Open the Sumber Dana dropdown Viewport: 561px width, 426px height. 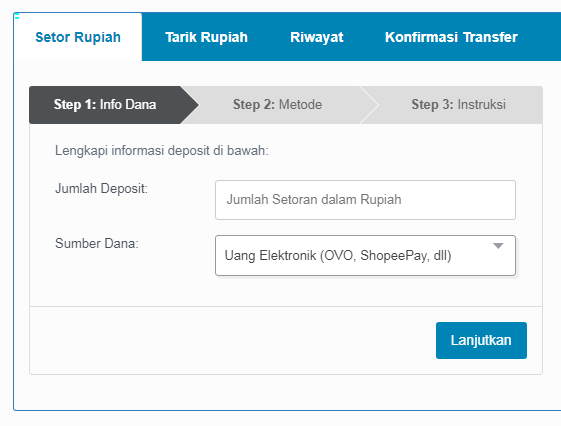point(365,255)
